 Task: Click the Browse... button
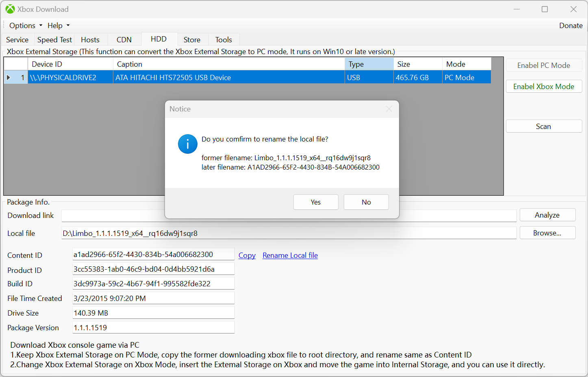pos(547,233)
